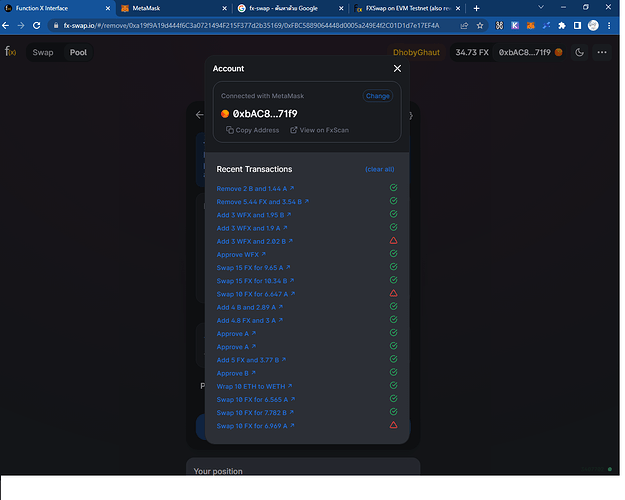This screenshot has width=625, height=500.
Task: Click failed triangle icon on 'Add 3 WFX and 2.02 B'
Action: pyautogui.click(x=393, y=240)
